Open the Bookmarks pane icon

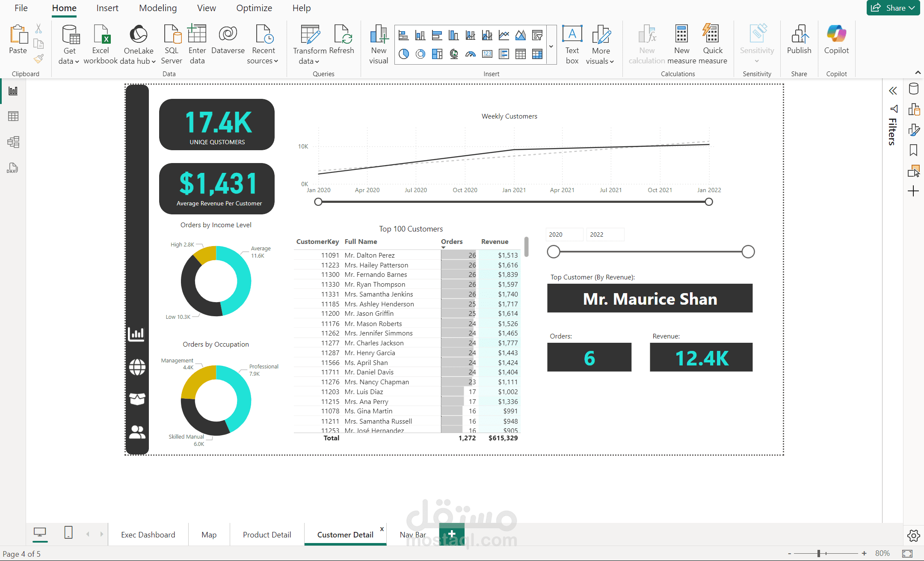(914, 150)
